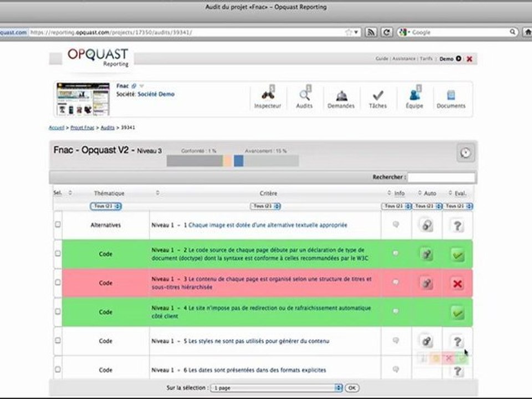Click the Guide link in top bar
The image size is (532, 399).
[382, 59]
